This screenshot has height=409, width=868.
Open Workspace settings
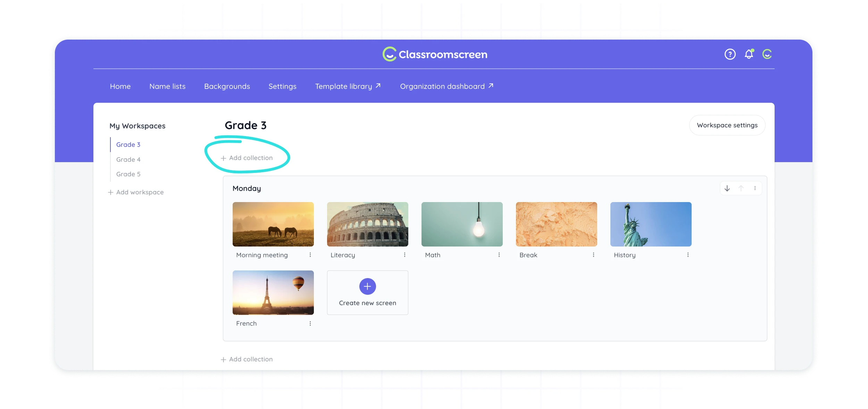[727, 125]
